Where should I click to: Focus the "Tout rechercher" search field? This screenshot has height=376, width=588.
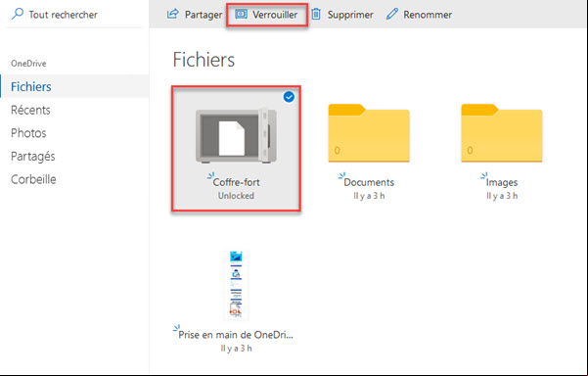74,15
